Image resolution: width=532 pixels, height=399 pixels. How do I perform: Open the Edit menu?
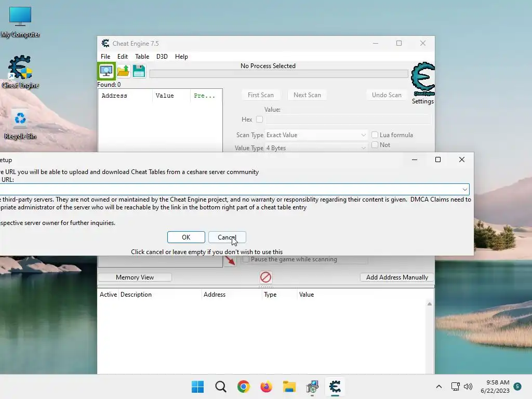pos(123,57)
